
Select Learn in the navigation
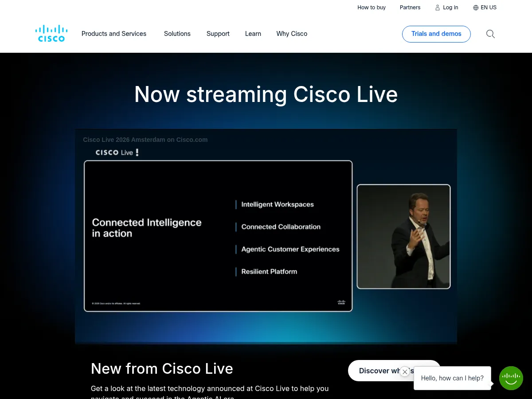coord(253,34)
